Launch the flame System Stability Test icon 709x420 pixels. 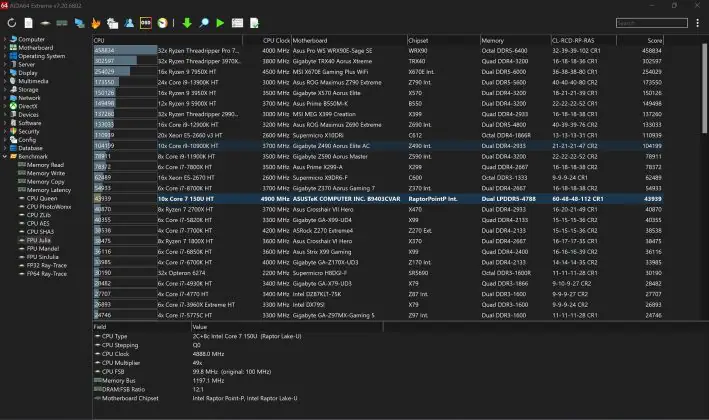pyautogui.click(x=95, y=23)
